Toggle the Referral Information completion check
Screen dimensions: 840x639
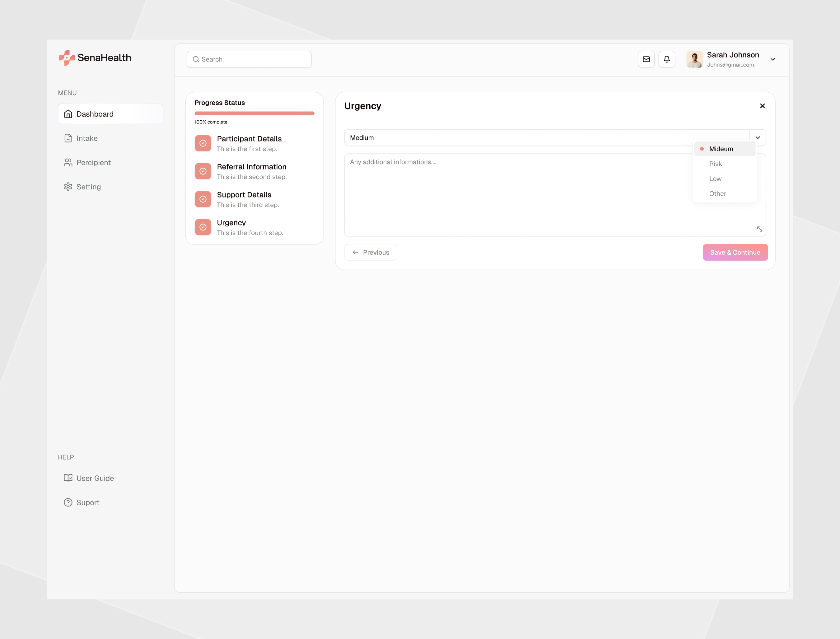(x=203, y=171)
